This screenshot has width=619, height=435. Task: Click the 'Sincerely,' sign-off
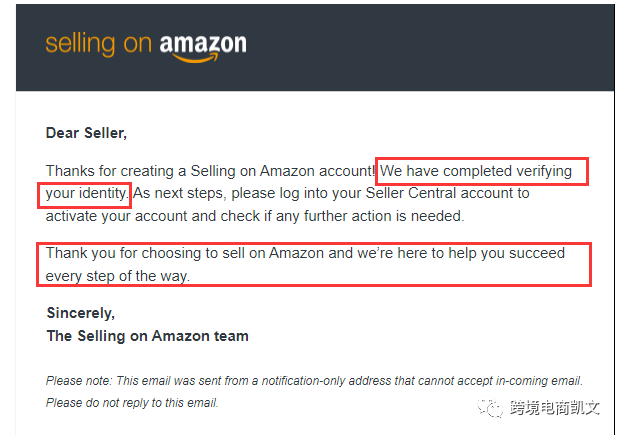click(81, 313)
